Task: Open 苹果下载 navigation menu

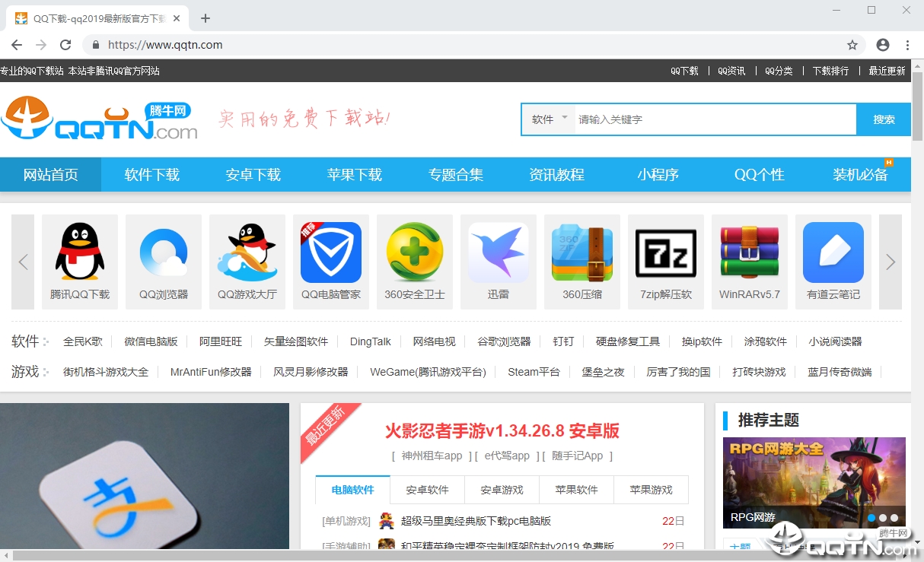Action: pyautogui.click(x=355, y=174)
